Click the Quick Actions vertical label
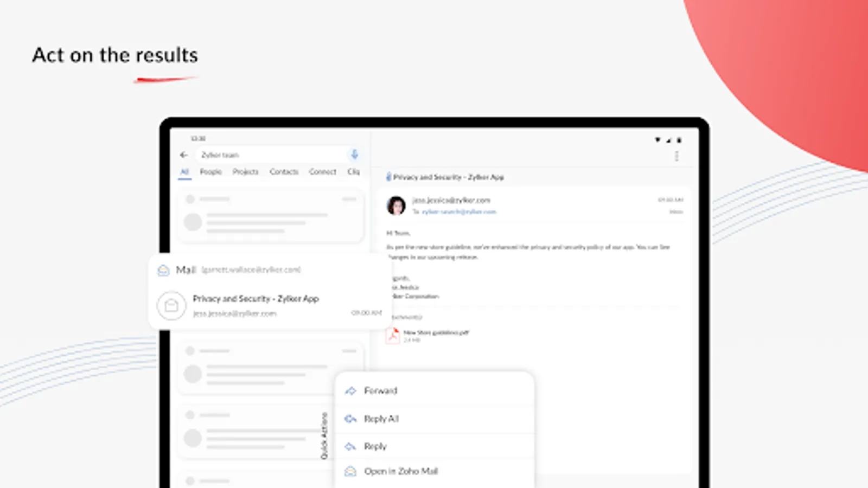868x488 pixels. click(x=324, y=436)
